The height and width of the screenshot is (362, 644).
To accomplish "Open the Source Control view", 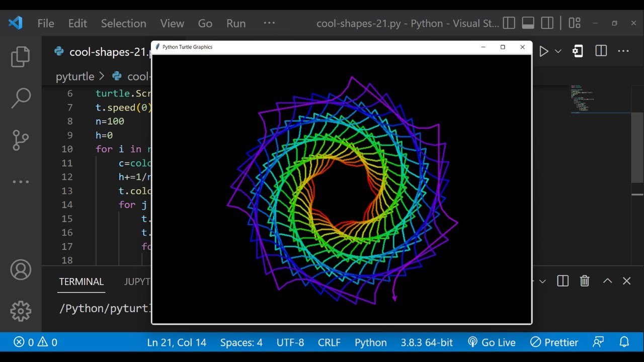I will coord(21,140).
